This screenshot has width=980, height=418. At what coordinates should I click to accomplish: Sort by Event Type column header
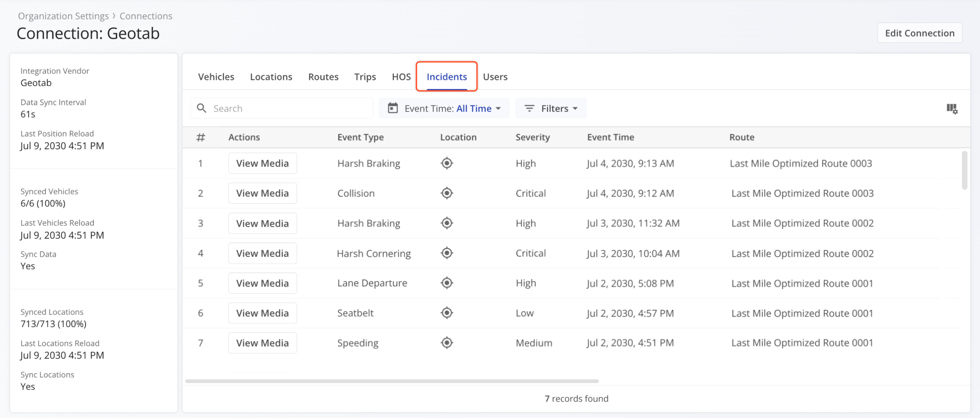(x=360, y=137)
